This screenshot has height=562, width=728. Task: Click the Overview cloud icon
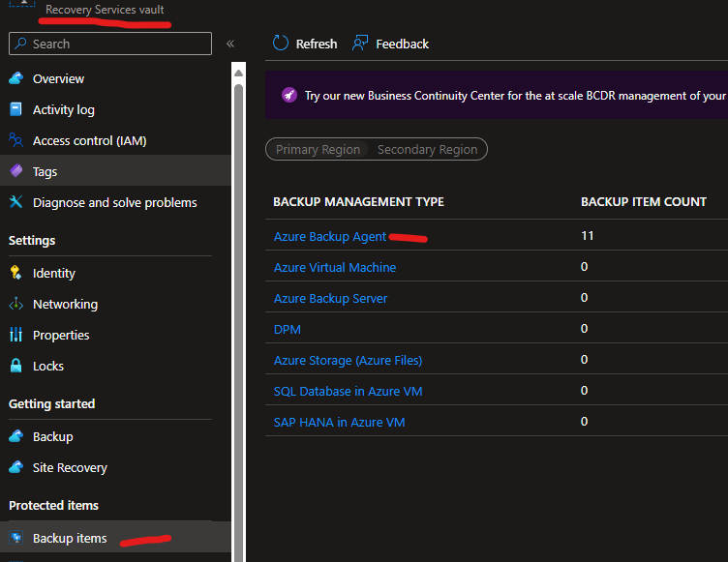[x=15, y=78]
